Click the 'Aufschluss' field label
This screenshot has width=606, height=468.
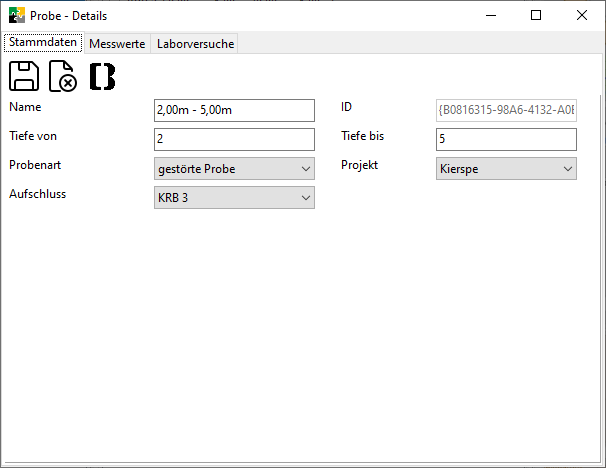37,194
